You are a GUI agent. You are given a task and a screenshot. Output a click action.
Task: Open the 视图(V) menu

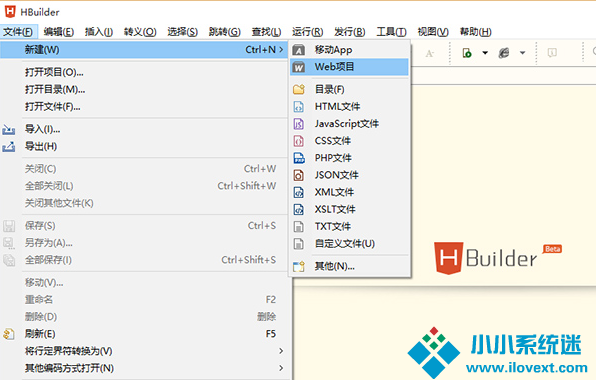pyautogui.click(x=433, y=32)
